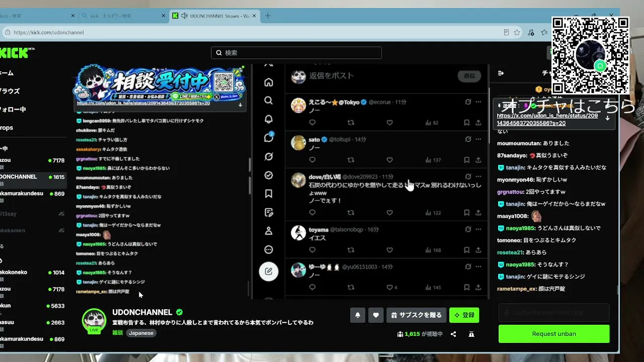The width and height of the screenshot is (644, 362).
Task: Open the circled More menu in the X sidebar
Action: pyautogui.click(x=269, y=249)
